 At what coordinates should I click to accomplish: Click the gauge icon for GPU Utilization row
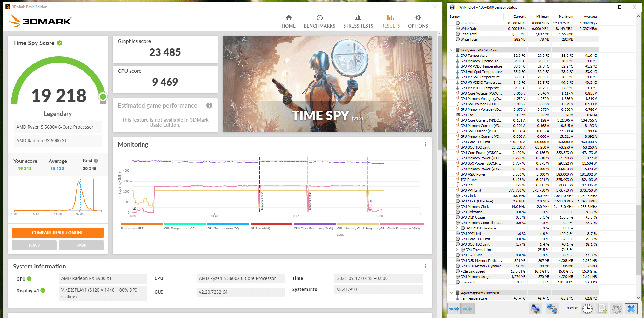pos(458,212)
